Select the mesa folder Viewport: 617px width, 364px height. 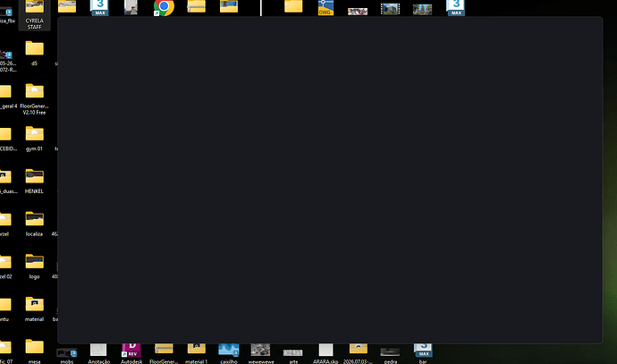tap(34, 346)
